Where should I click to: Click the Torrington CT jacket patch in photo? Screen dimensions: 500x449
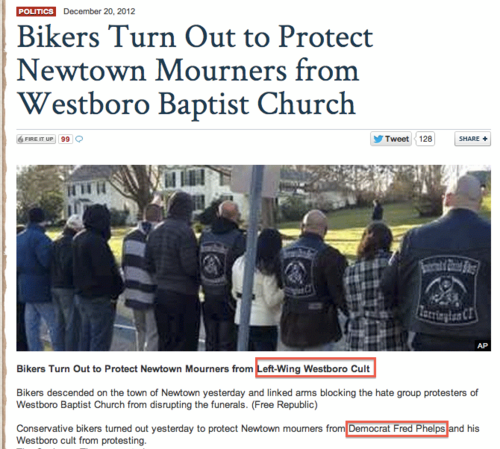[447, 289]
